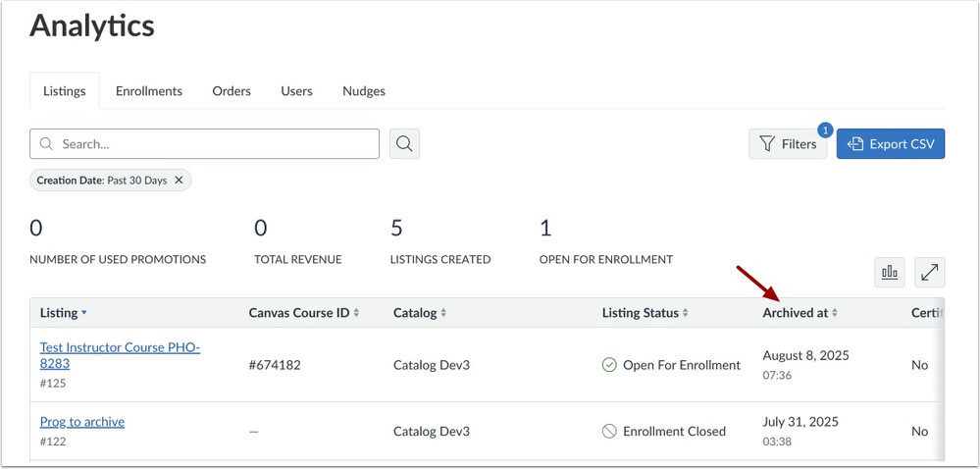Export listings with Export CSV button
This screenshot has width=980, height=469.
(891, 144)
